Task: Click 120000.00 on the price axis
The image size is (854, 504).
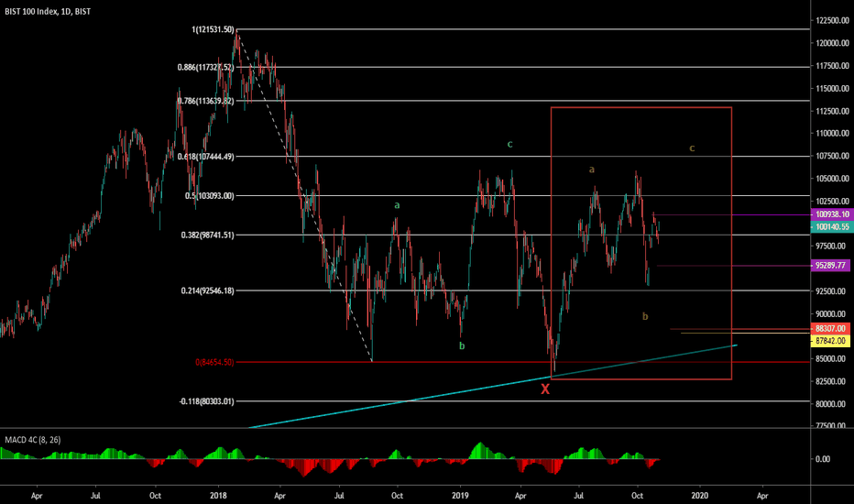Action: click(833, 43)
